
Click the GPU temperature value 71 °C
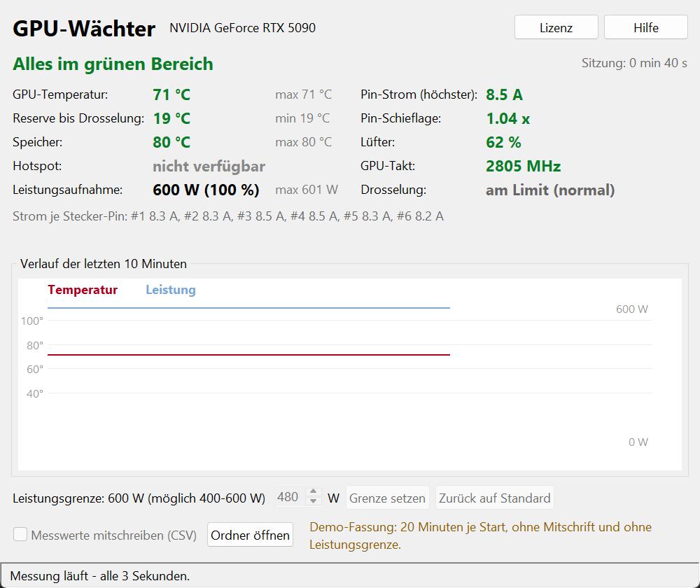tap(171, 94)
